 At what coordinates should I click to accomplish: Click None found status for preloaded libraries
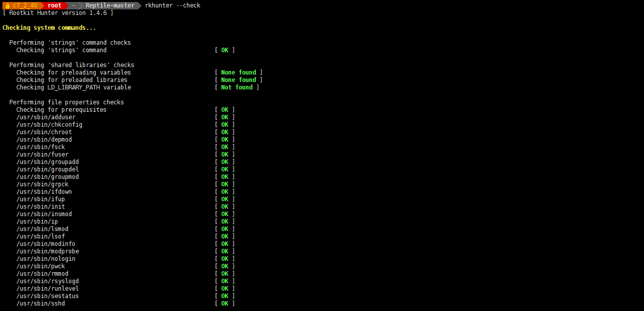point(239,80)
